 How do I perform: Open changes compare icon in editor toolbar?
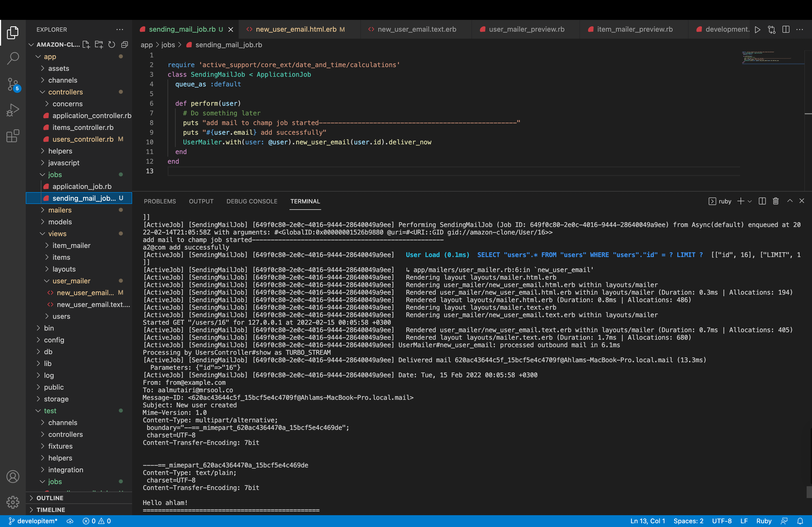pyautogui.click(x=772, y=30)
